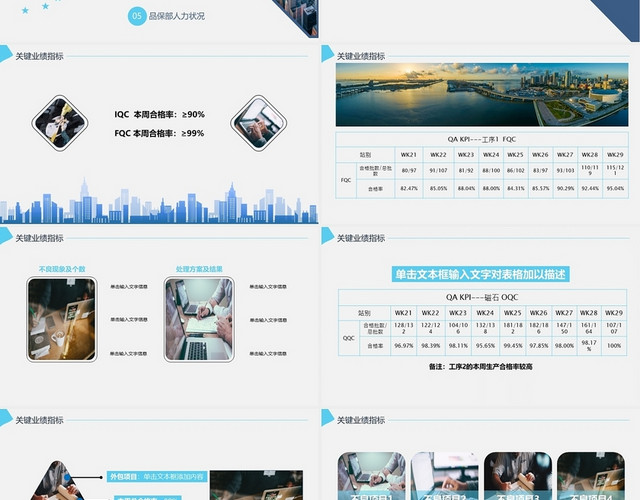Image resolution: width=640 pixels, height=500 pixels.
Task: Click the 83/97 batch cell
Action: click(540, 171)
